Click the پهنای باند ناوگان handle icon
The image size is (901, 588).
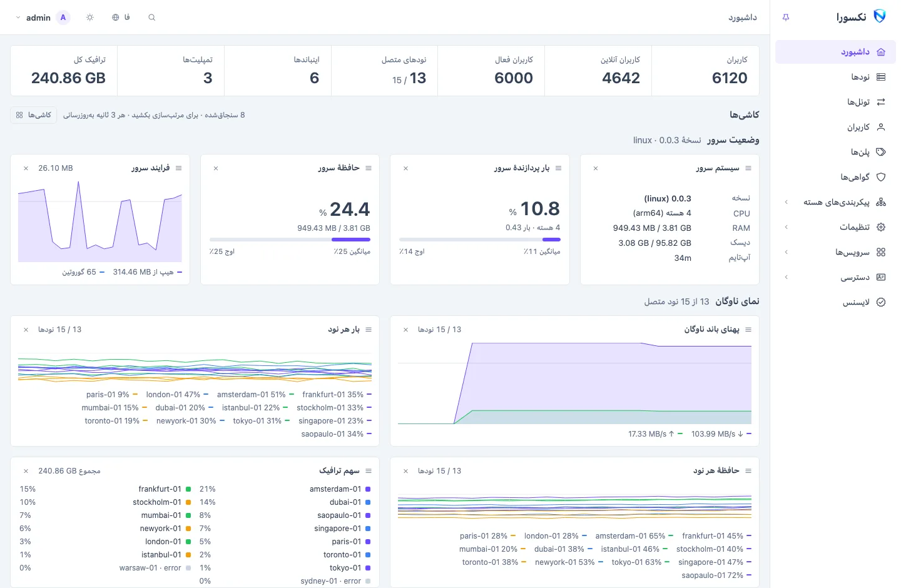(x=748, y=330)
